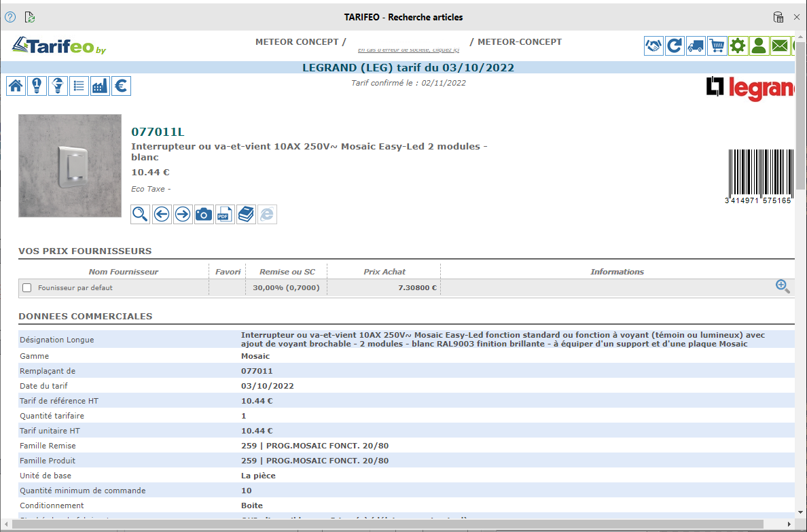Click the 'Gamme' value 'Mosaic'
Screen dimensions: 807x532
(x=255, y=356)
